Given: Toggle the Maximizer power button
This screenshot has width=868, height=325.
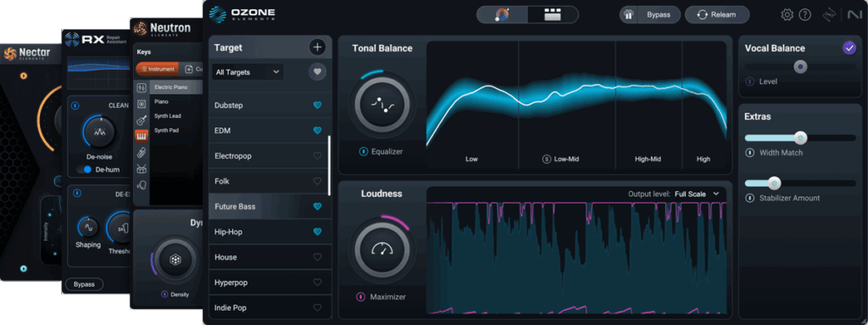Looking at the screenshot, I should 360,297.
